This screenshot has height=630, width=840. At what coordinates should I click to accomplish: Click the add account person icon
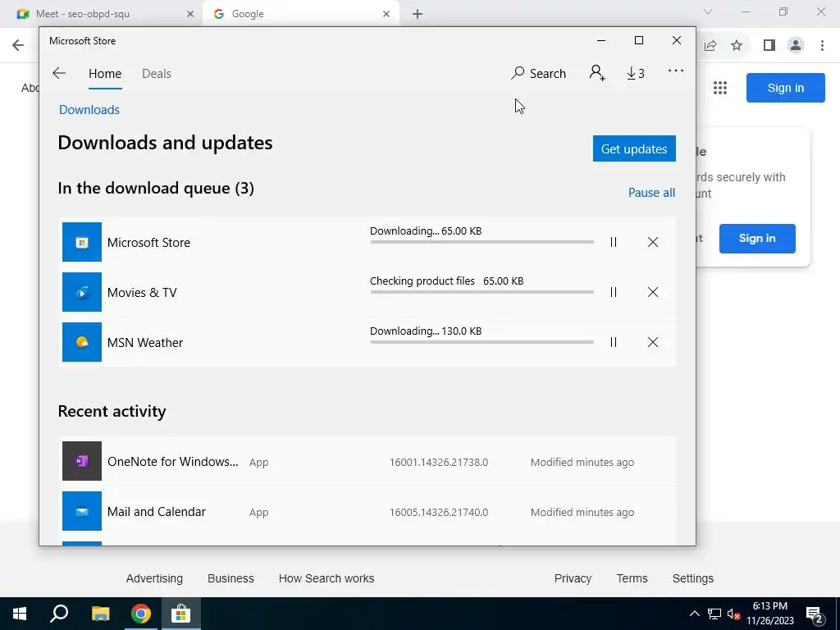click(597, 73)
